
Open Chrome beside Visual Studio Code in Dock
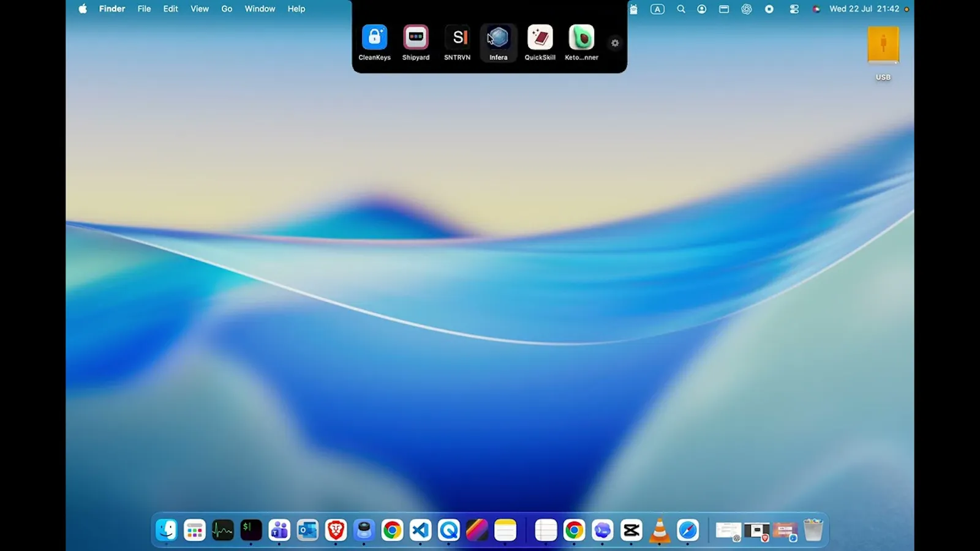click(x=392, y=530)
